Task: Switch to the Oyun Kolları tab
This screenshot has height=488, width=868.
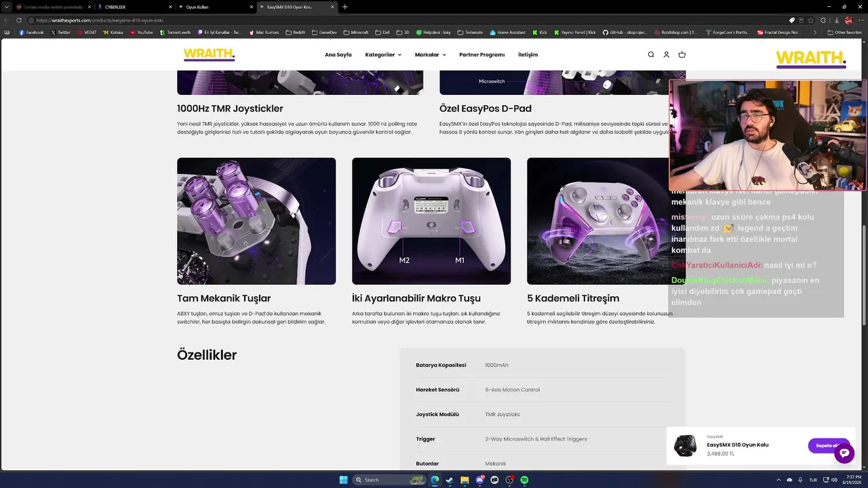Action: (214, 7)
